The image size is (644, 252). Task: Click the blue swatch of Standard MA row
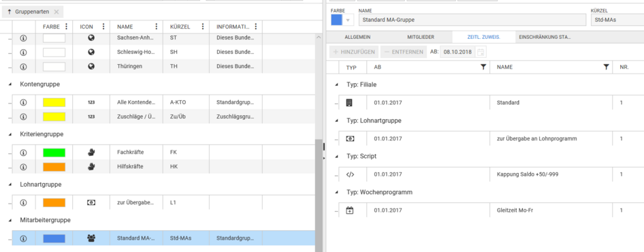click(x=54, y=238)
